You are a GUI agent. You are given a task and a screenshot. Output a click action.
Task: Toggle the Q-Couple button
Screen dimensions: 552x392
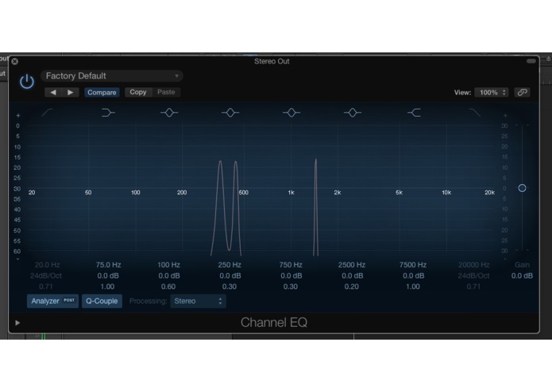(102, 302)
